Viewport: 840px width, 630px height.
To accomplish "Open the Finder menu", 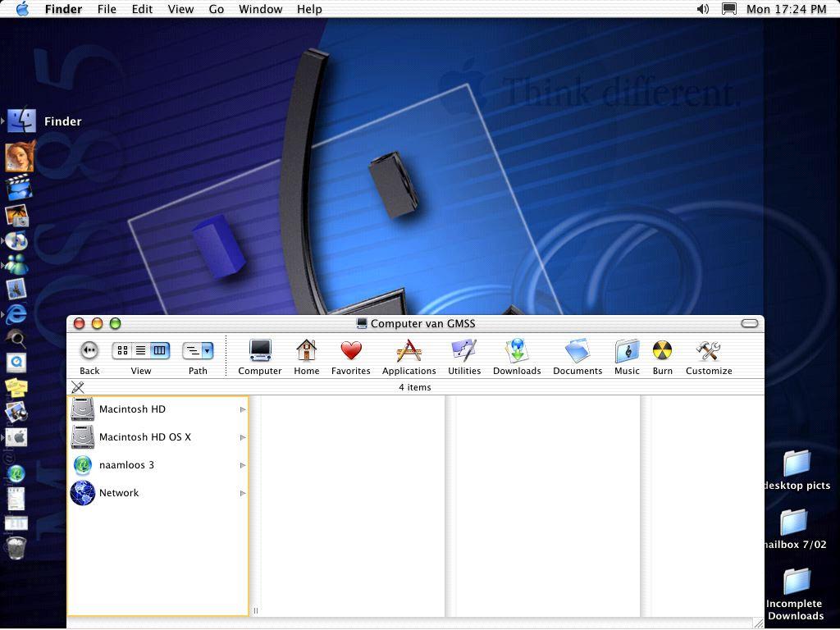I will [63, 9].
